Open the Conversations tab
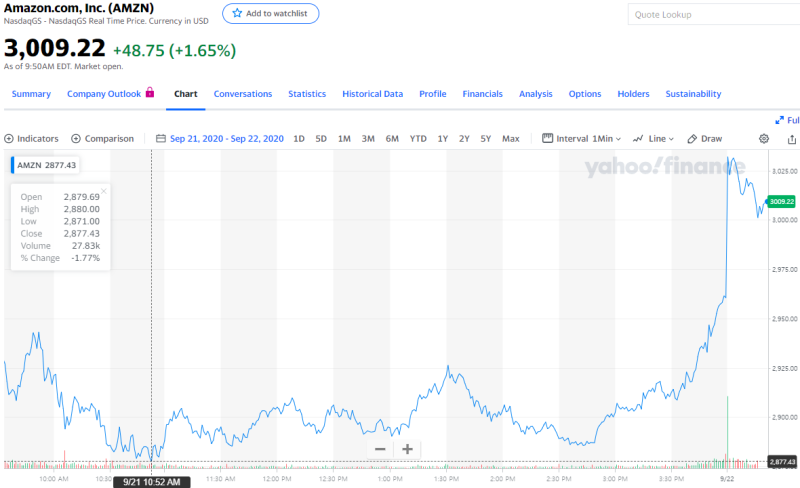The width and height of the screenshot is (800, 488). coord(243,94)
